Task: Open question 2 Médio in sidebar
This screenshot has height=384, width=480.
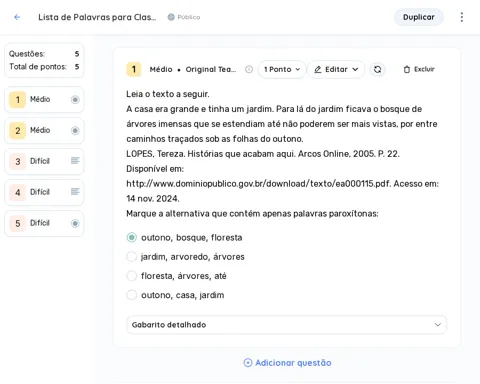Action: (44, 130)
